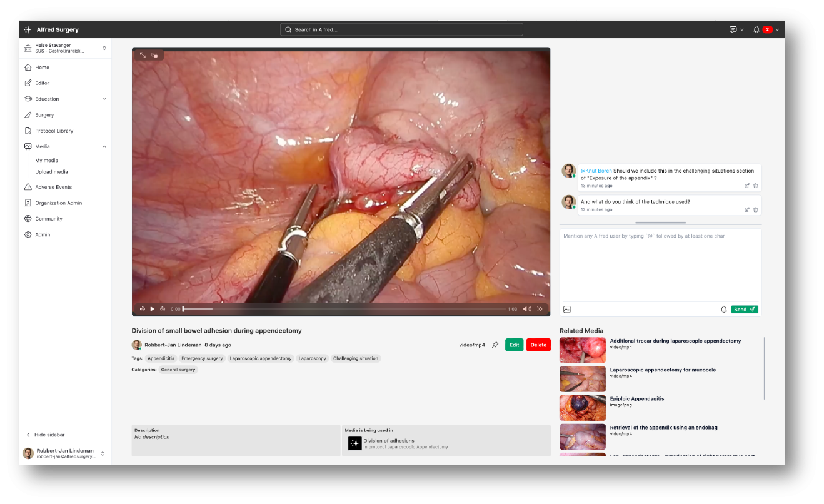Click the Related Media scrollbar
Image resolution: width=824 pixels, height=504 pixels.
point(764,368)
